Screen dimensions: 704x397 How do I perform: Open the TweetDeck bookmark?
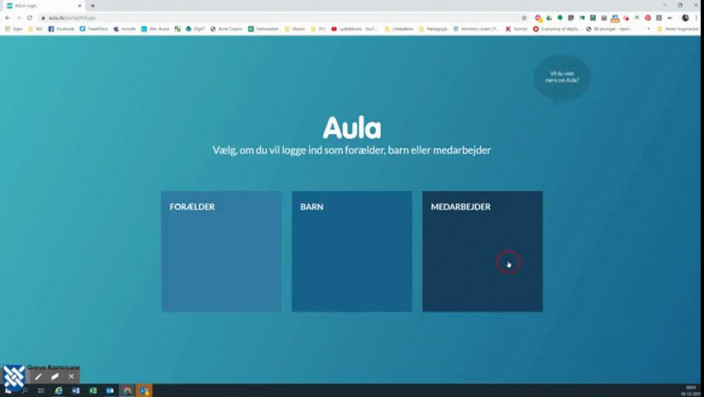coord(94,29)
